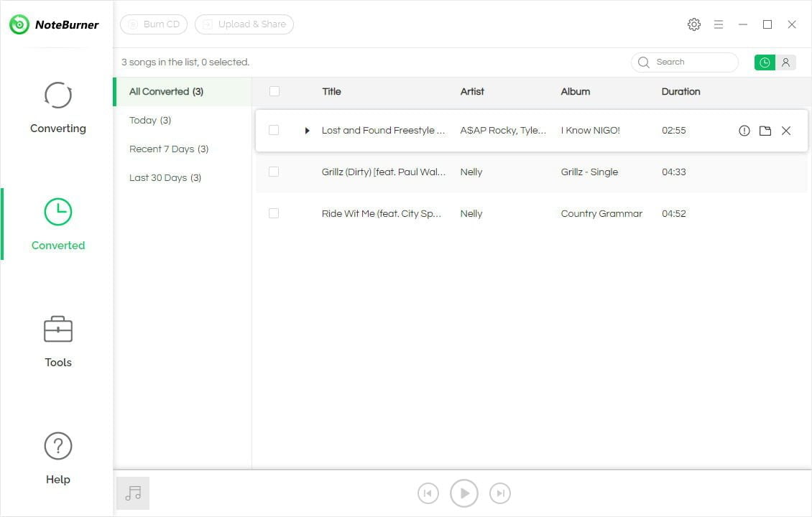
Task: Switch to All Converted tab
Action: 165,91
